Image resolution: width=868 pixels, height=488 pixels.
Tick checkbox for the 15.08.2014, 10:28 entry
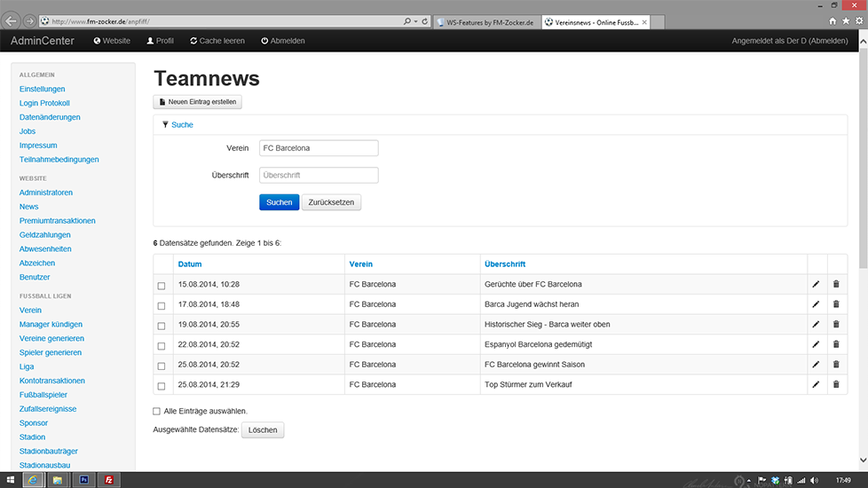click(x=161, y=286)
